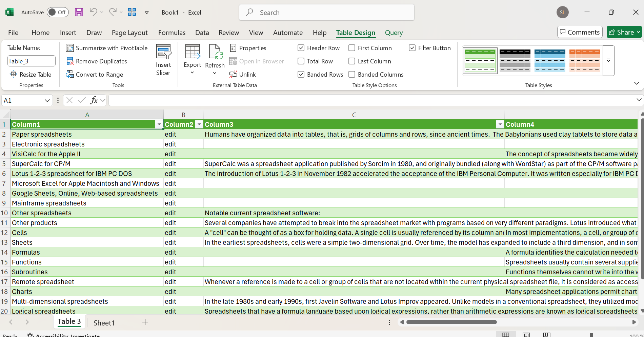Select cell 'VisiCalc for the Apple II'

point(87,154)
